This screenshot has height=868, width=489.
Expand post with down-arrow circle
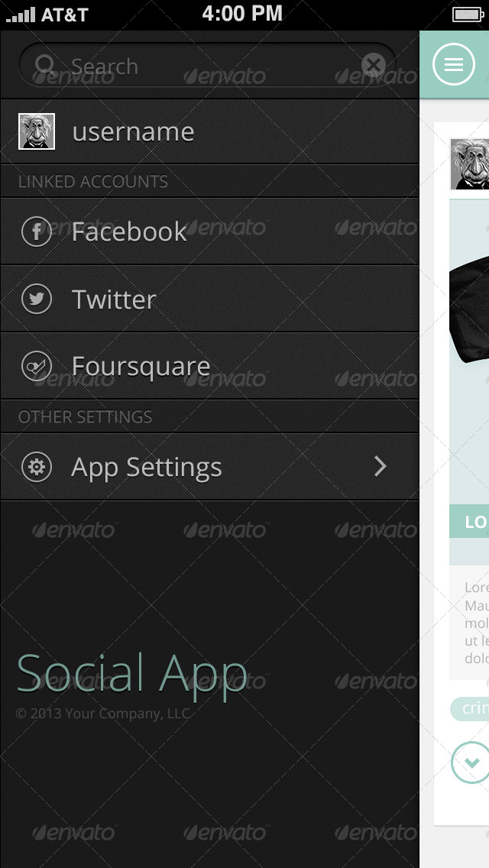(x=471, y=763)
